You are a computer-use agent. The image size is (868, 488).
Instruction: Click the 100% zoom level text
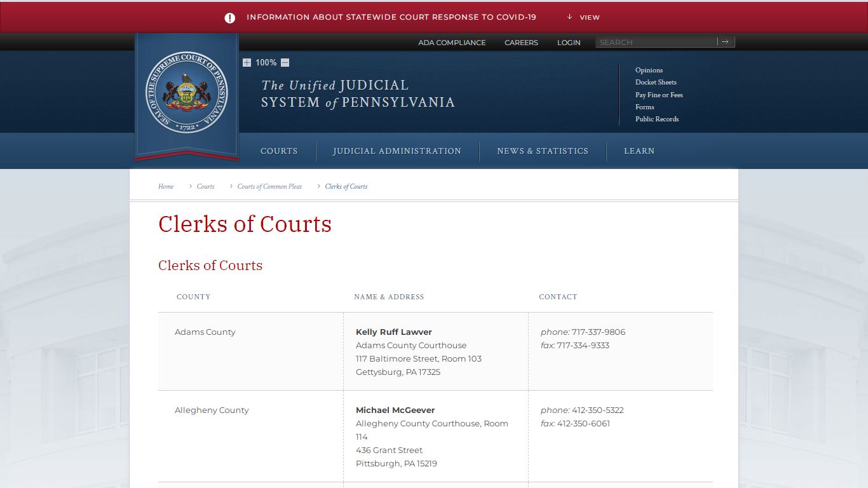click(x=266, y=62)
